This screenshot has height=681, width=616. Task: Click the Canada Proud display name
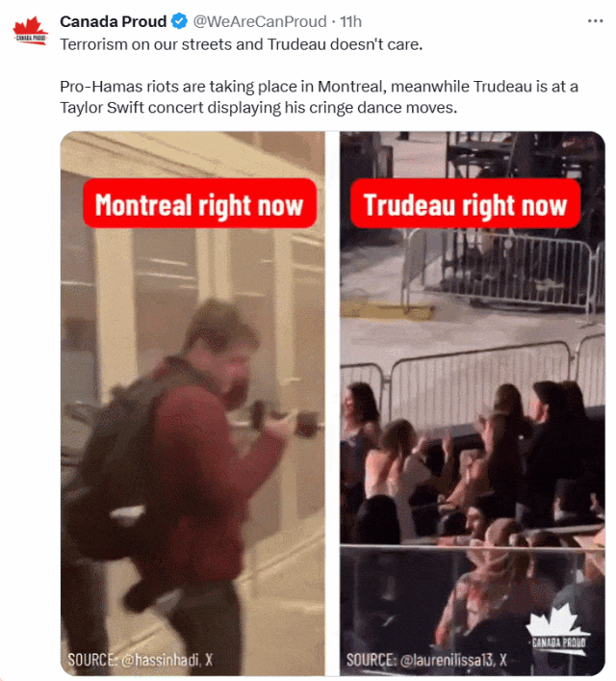(113, 21)
